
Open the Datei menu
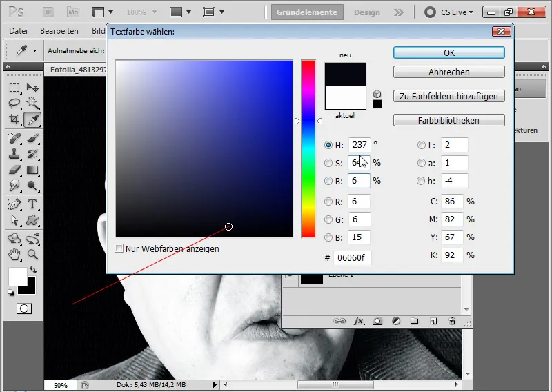pos(19,31)
